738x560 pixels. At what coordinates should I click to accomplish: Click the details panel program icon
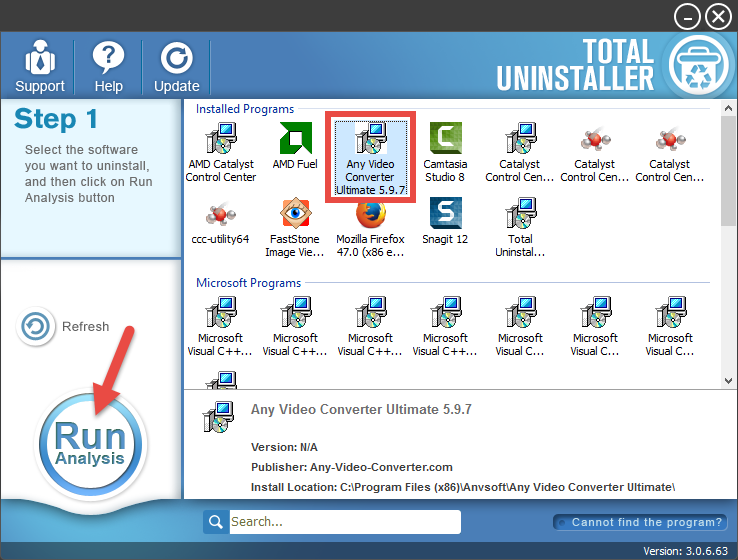(218, 417)
